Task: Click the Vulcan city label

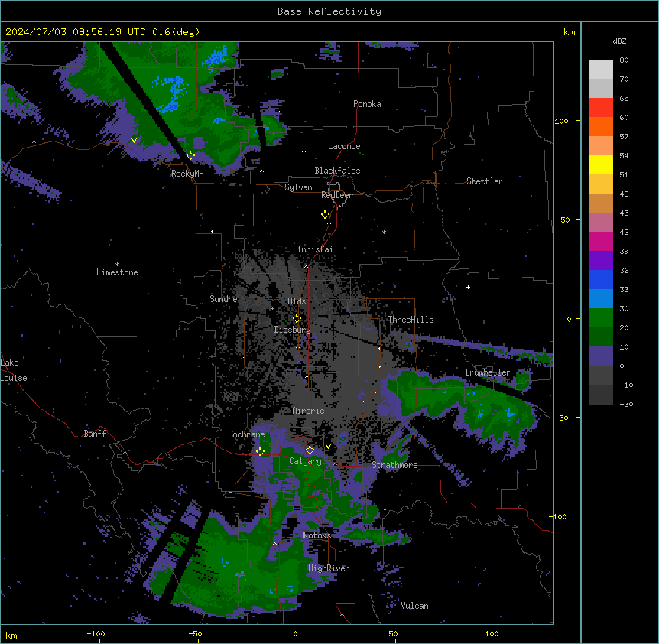Action: (414, 606)
